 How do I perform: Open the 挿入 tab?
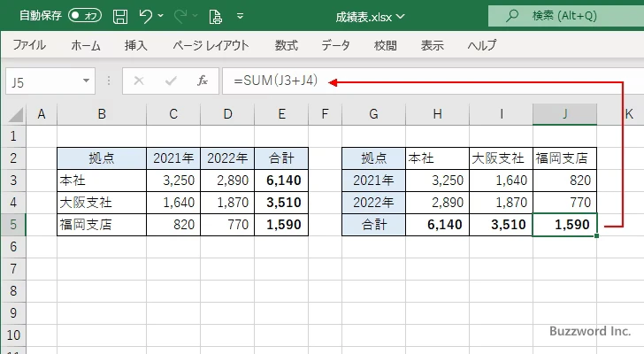tap(136, 45)
